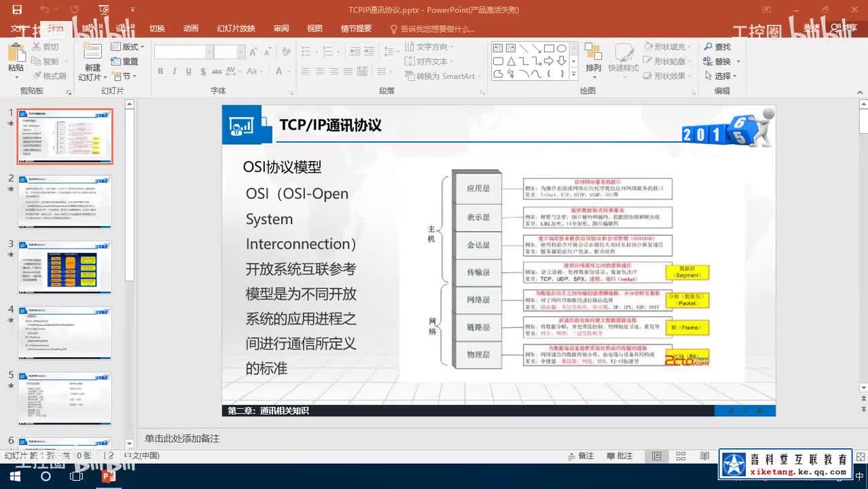Open the Character Spacing (AV) dropdown

click(234, 71)
